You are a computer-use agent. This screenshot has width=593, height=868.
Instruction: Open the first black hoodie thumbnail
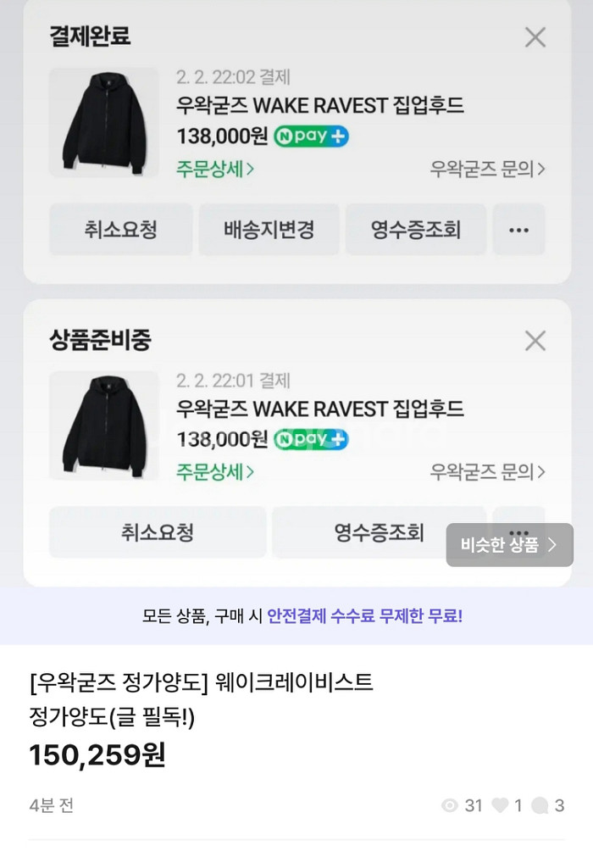103,123
